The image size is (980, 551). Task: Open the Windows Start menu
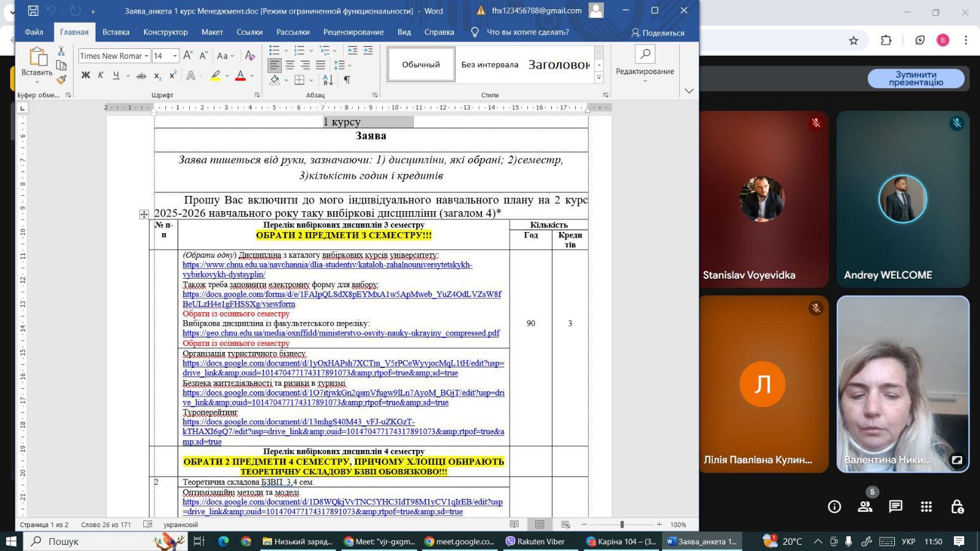tap(11, 541)
